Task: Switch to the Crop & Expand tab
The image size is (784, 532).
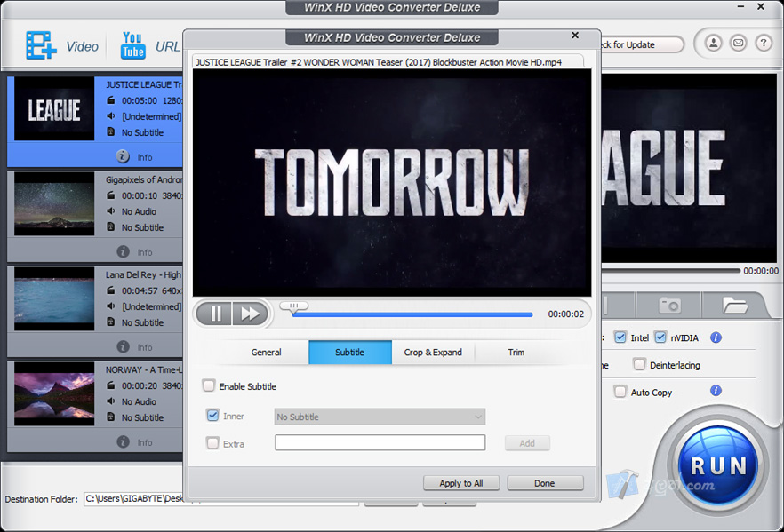Action: 433,353
